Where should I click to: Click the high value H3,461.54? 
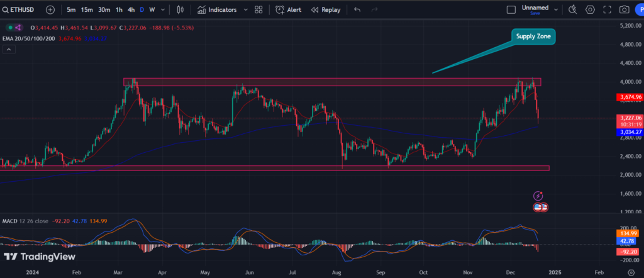pyautogui.click(x=74, y=28)
